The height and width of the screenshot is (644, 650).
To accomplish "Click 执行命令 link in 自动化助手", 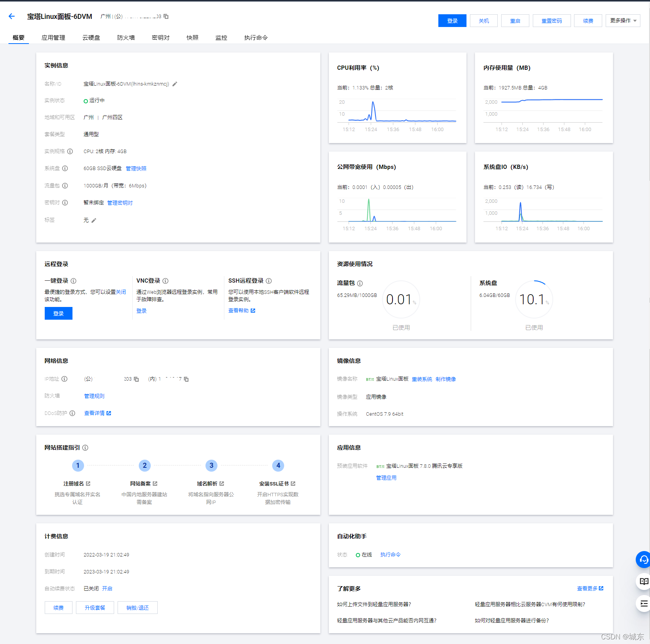I will (391, 555).
